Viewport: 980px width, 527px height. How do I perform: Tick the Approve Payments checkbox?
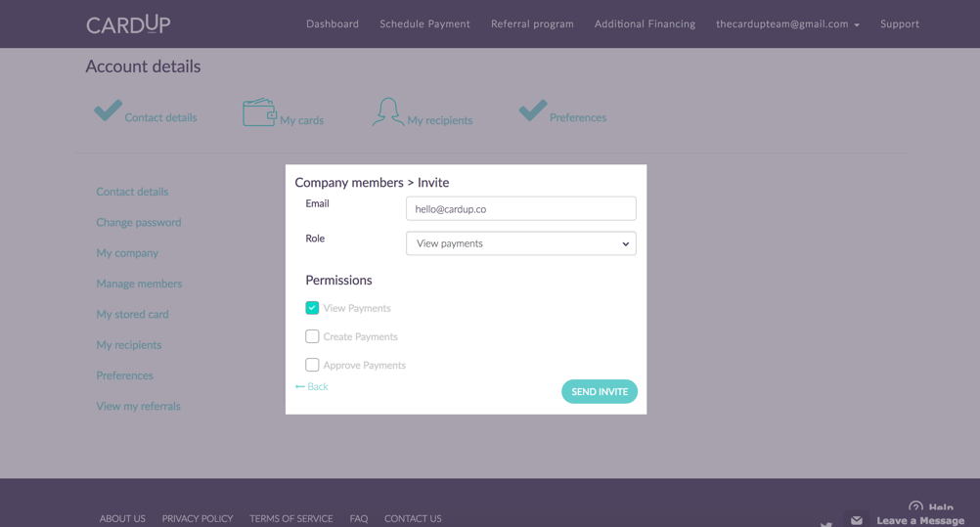coord(312,365)
